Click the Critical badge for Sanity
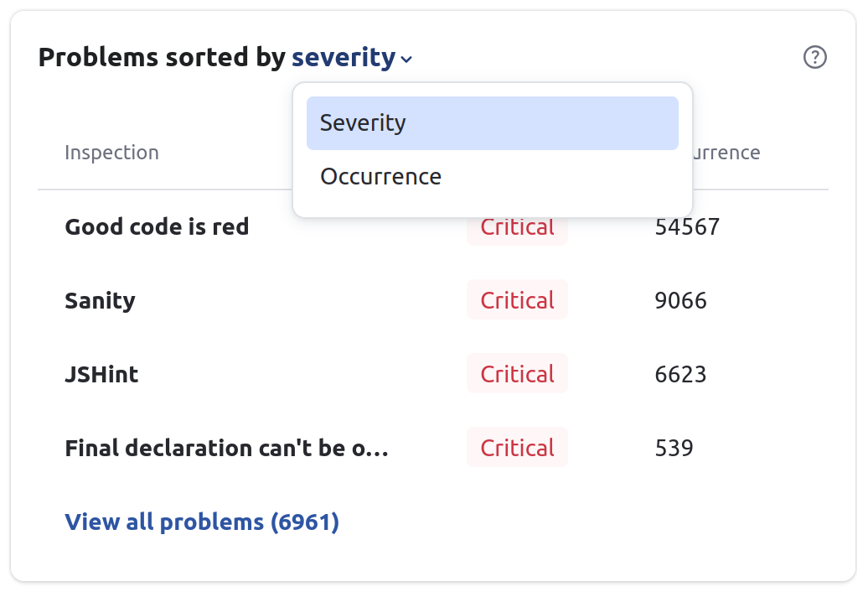 tap(517, 299)
